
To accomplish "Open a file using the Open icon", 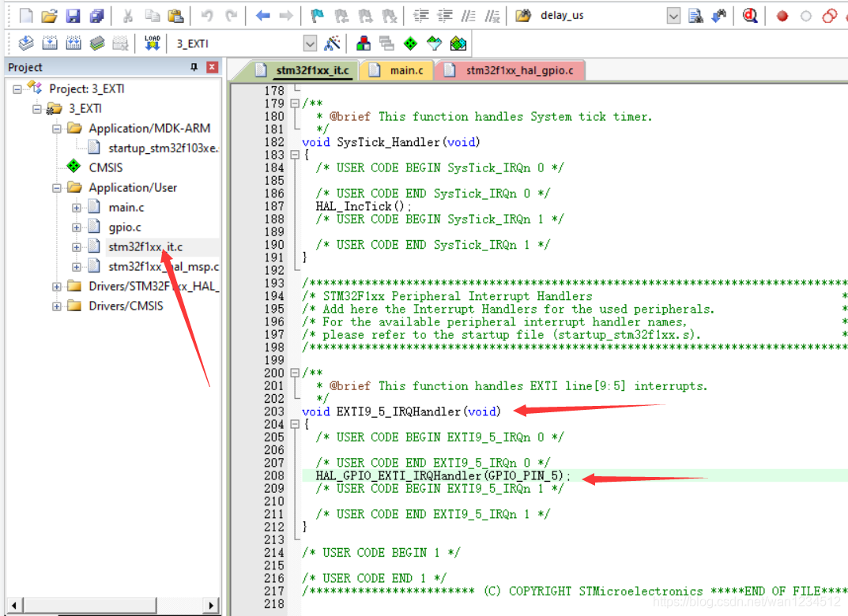I will 49,16.
